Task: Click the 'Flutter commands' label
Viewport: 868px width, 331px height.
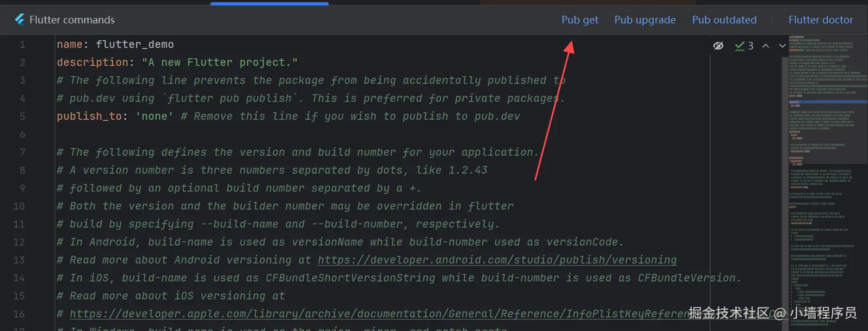Action: tap(72, 20)
